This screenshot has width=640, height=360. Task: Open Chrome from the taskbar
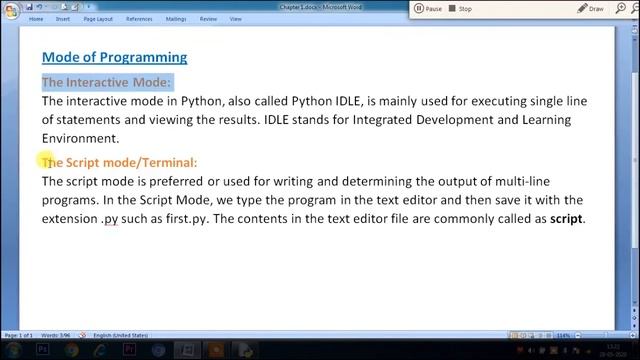tap(72, 350)
